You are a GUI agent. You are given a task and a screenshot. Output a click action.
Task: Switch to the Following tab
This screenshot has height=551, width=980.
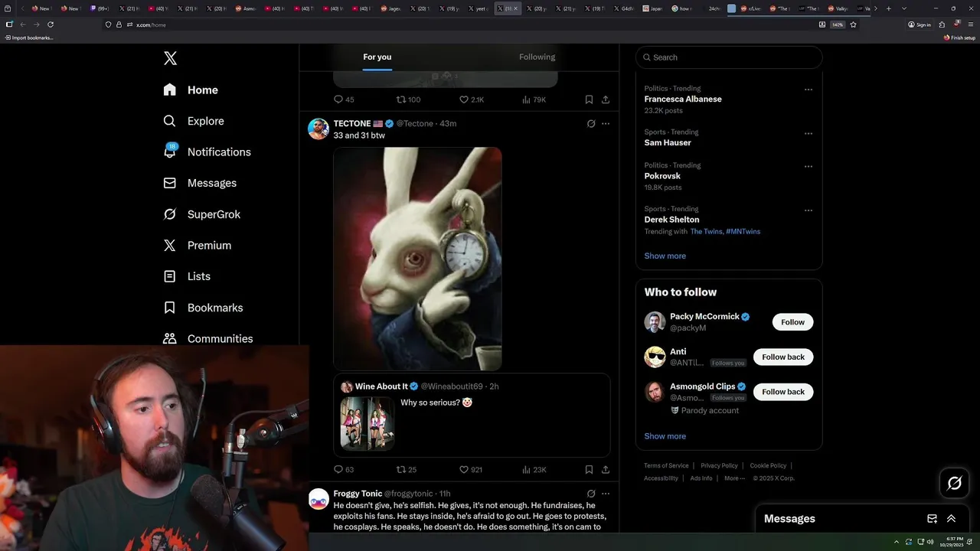click(537, 57)
